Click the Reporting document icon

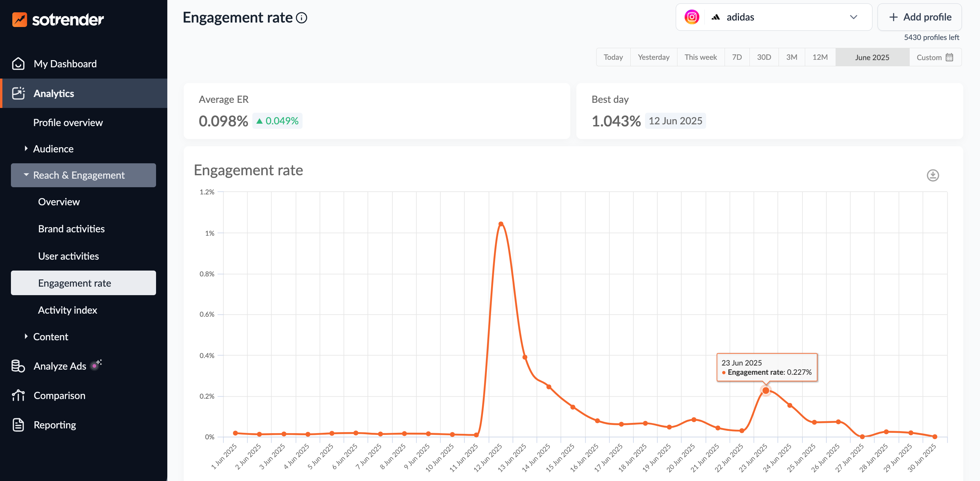[18, 425]
